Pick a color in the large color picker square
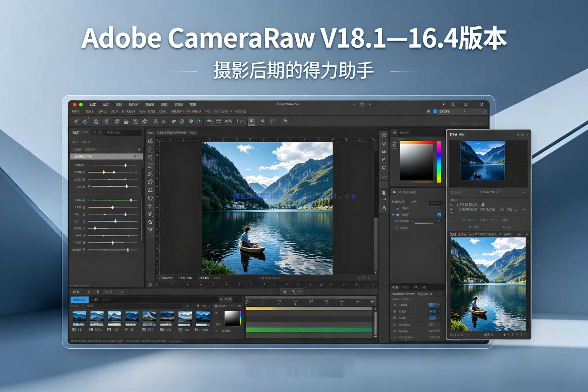 coord(416,161)
